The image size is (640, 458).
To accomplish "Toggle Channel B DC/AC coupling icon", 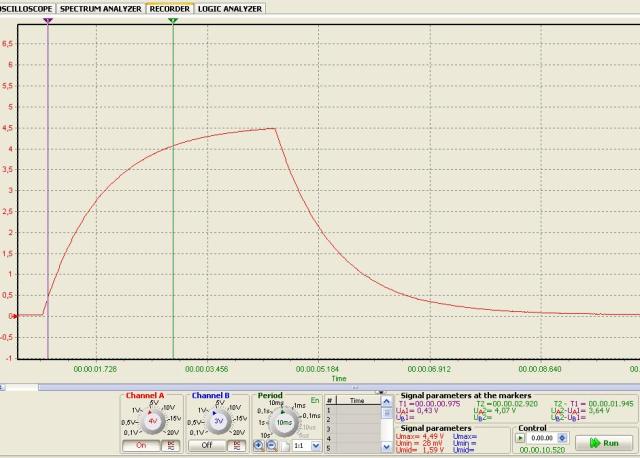I will point(236,445).
